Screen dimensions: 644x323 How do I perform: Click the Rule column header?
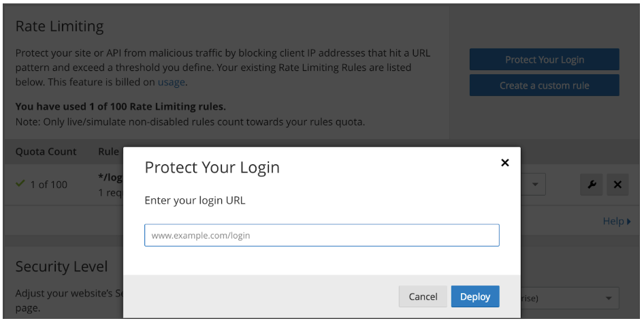click(109, 151)
